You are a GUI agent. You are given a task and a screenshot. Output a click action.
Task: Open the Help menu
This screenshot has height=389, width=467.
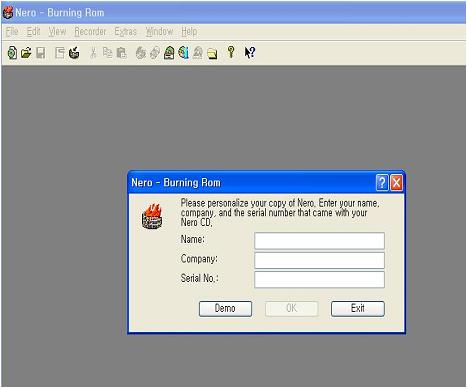click(189, 31)
